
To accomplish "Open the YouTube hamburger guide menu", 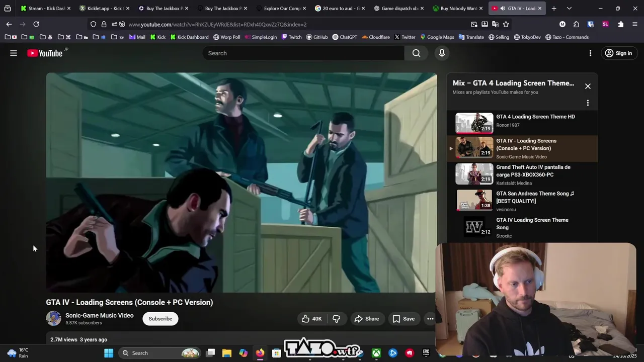I will click(14, 53).
